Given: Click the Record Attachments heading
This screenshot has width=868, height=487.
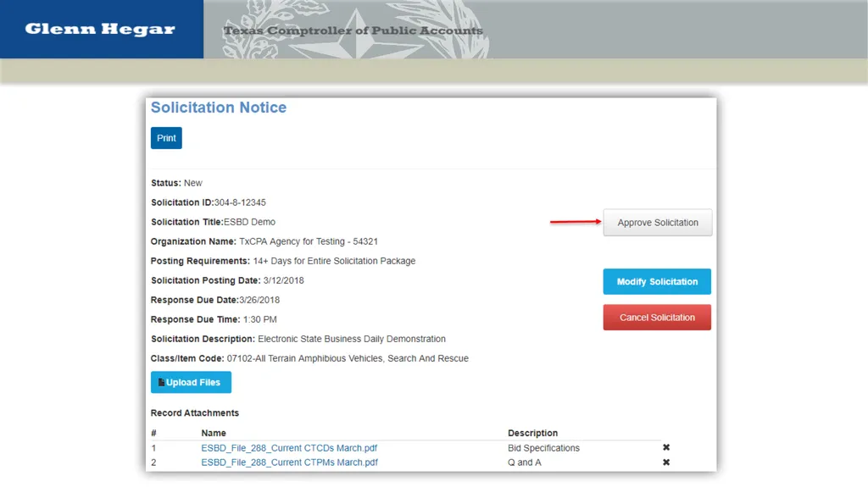Looking at the screenshot, I should [195, 412].
